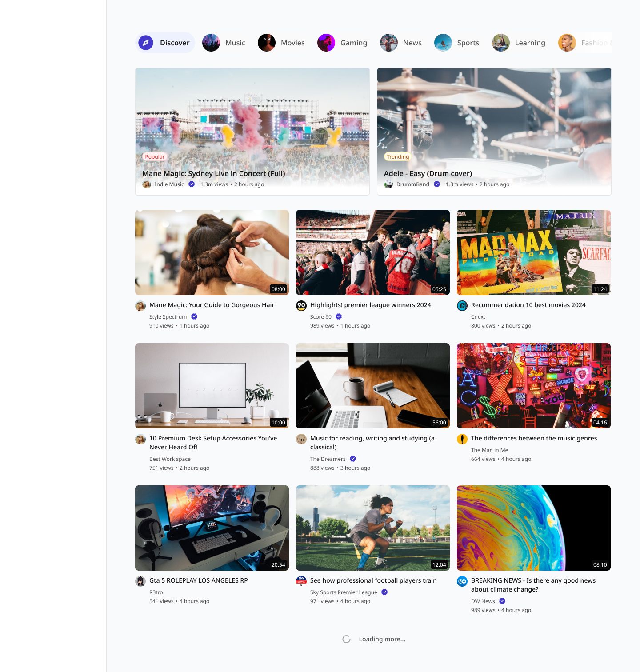
Task: Visit the Sky Sports Premier League channel name
Action: coord(344,592)
